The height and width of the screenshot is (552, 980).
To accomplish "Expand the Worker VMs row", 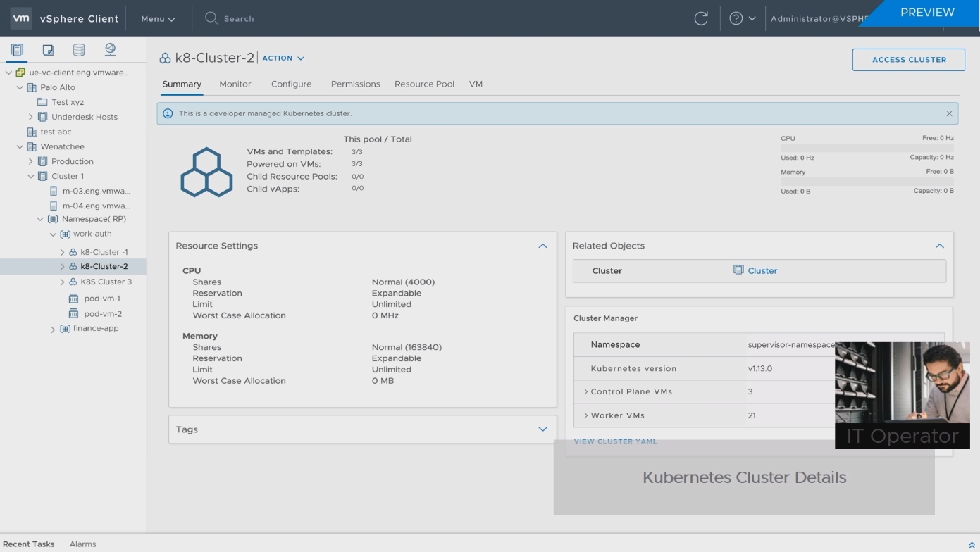I will point(585,415).
